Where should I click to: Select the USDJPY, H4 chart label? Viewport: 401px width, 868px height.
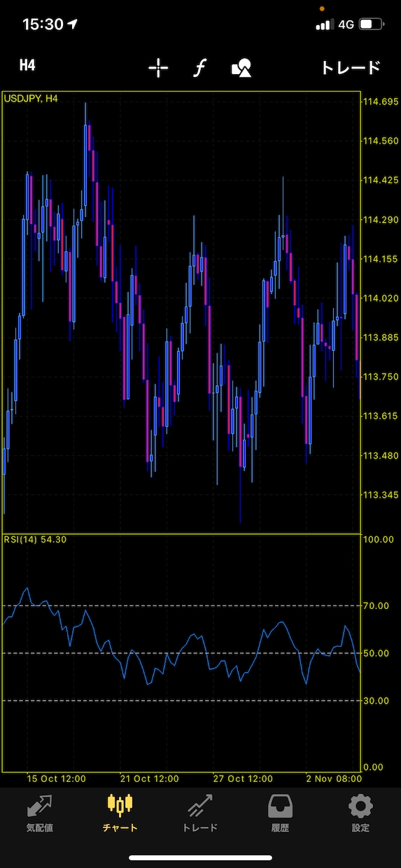coord(31,99)
